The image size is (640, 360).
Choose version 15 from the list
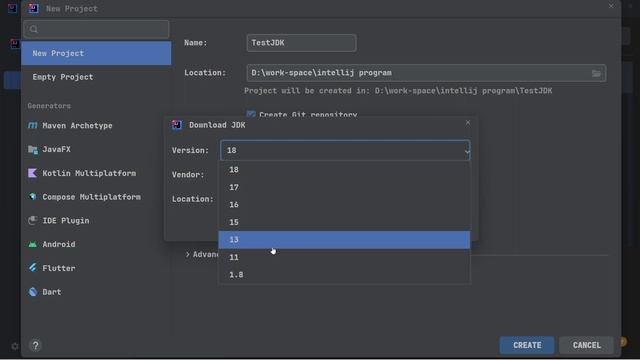pos(344,222)
